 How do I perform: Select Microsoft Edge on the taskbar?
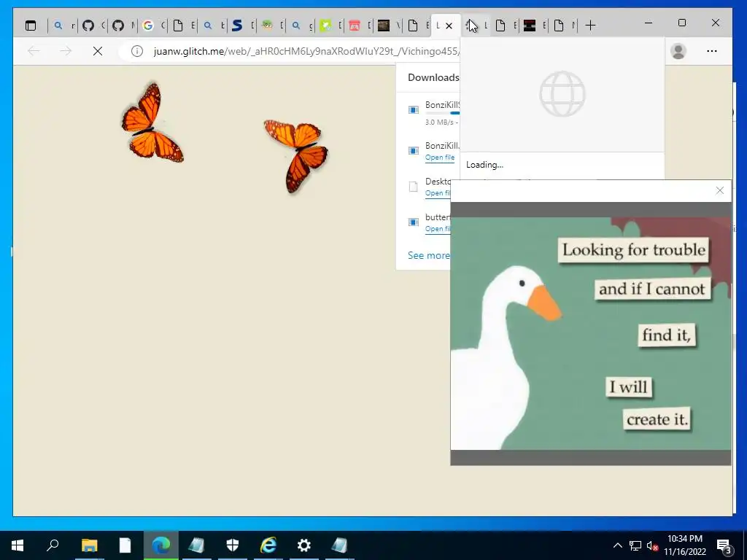(161, 545)
